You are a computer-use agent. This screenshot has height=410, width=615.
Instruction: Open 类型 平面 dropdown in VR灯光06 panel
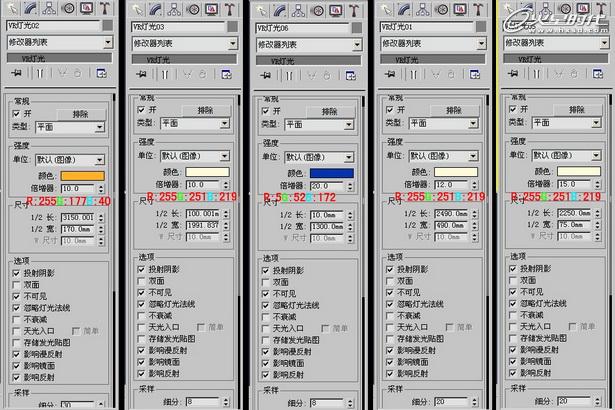coord(320,124)
